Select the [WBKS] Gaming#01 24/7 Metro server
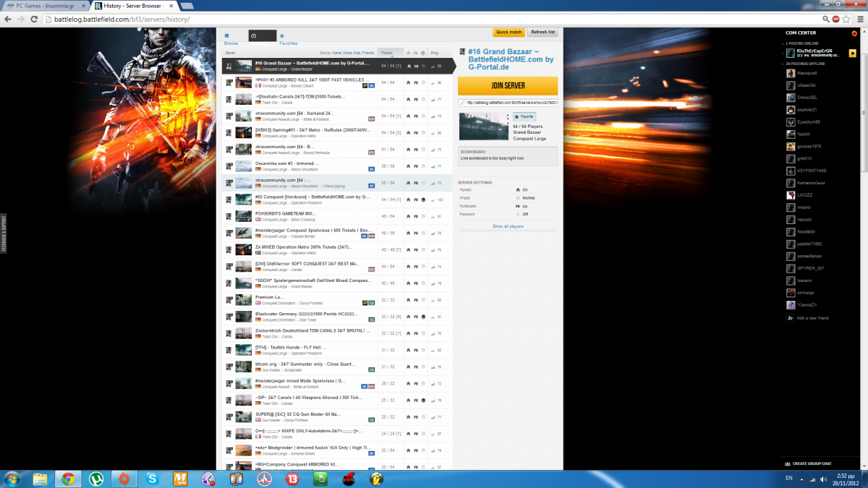This screenshot has width=868, height=488. [x=339, y=132]
